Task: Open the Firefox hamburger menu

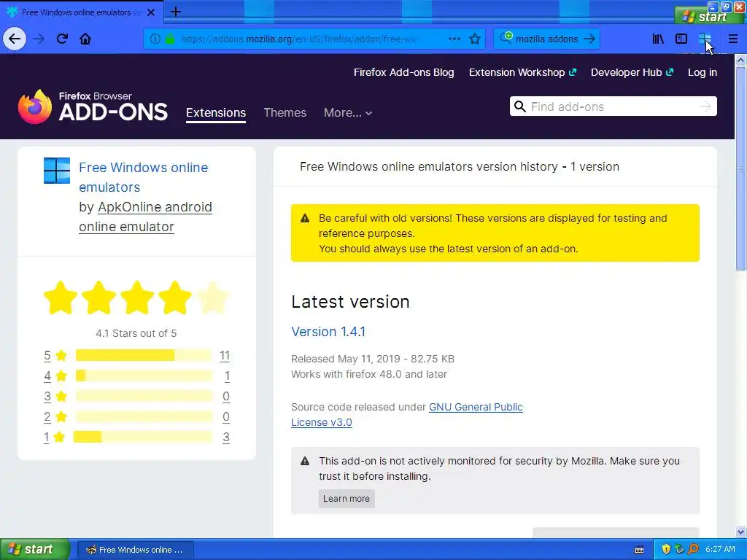Action: tap(732, 39)
